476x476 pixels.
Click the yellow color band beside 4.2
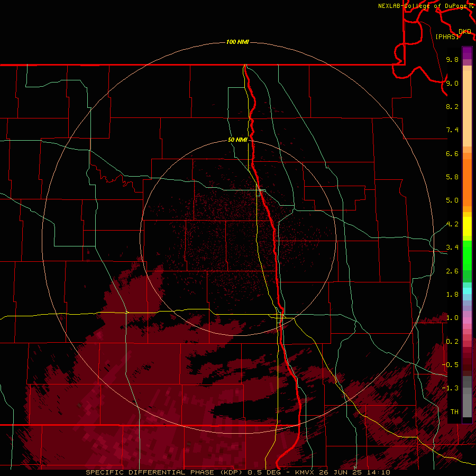(x=467, y=226)
